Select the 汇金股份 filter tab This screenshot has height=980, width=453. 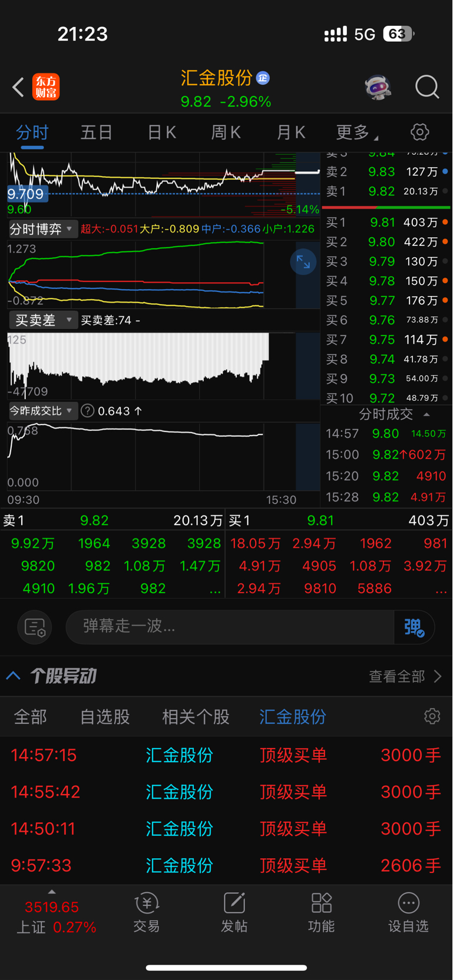click(x=293, y=717)
